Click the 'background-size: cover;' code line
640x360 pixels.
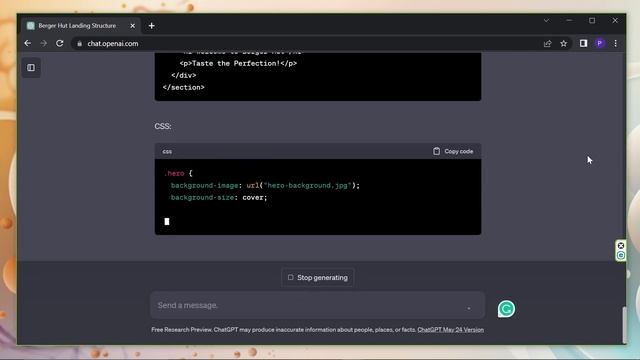click(x=219, y=198)
